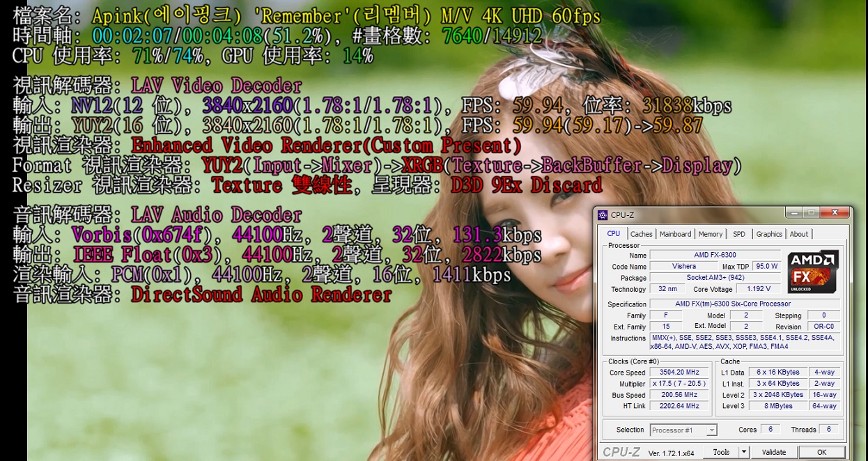Click the Max TDP value 95.0 W
Screen dimensions: 868x461
(x=766, y=266)
